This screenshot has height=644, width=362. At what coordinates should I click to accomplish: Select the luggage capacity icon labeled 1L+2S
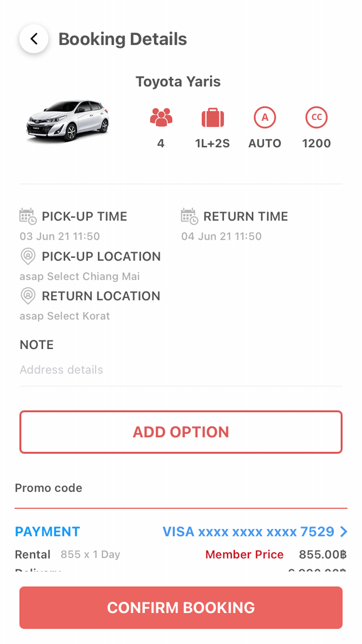tap(213, 117)
